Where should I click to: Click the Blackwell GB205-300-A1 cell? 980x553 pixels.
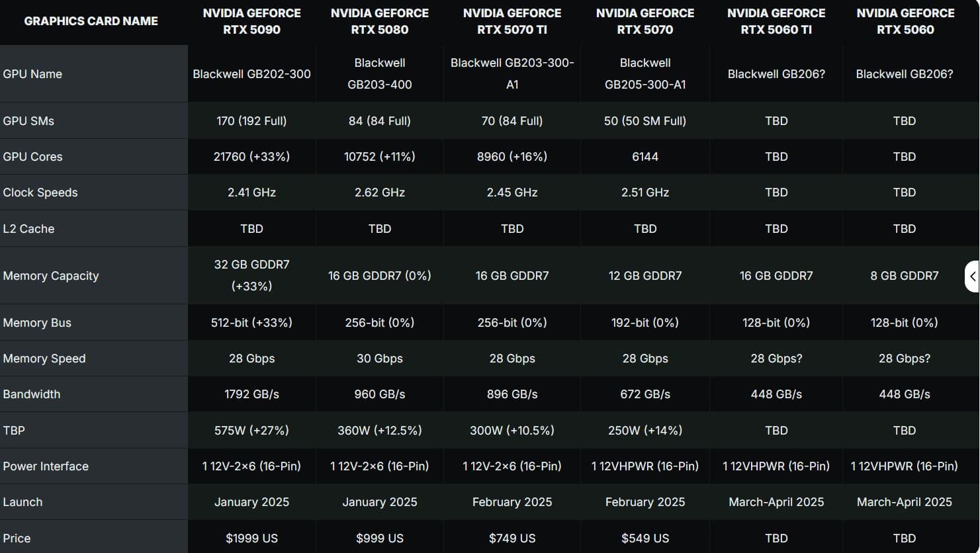click(x=645, y=73)
